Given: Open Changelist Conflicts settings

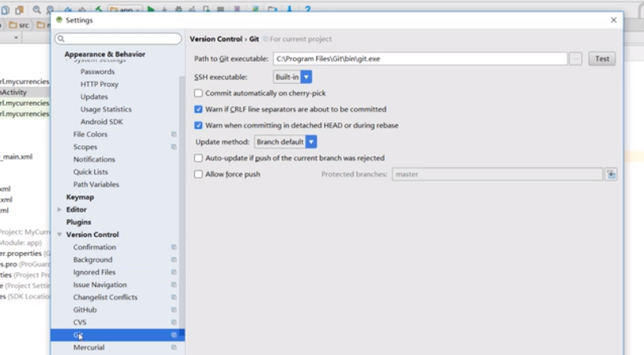Looking at the screenshot, I should [105, 297].
